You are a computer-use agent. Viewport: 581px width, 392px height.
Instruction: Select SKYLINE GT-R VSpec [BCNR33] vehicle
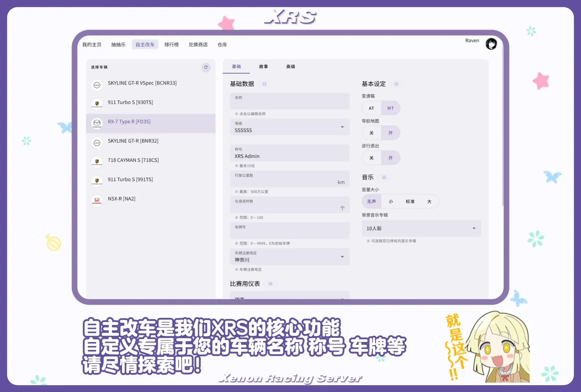tap(142, 83)
